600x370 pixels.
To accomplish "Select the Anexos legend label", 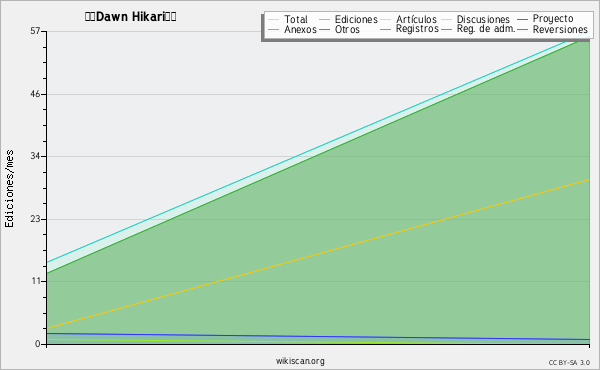I will pyautogui.click(x=300, y=29).
